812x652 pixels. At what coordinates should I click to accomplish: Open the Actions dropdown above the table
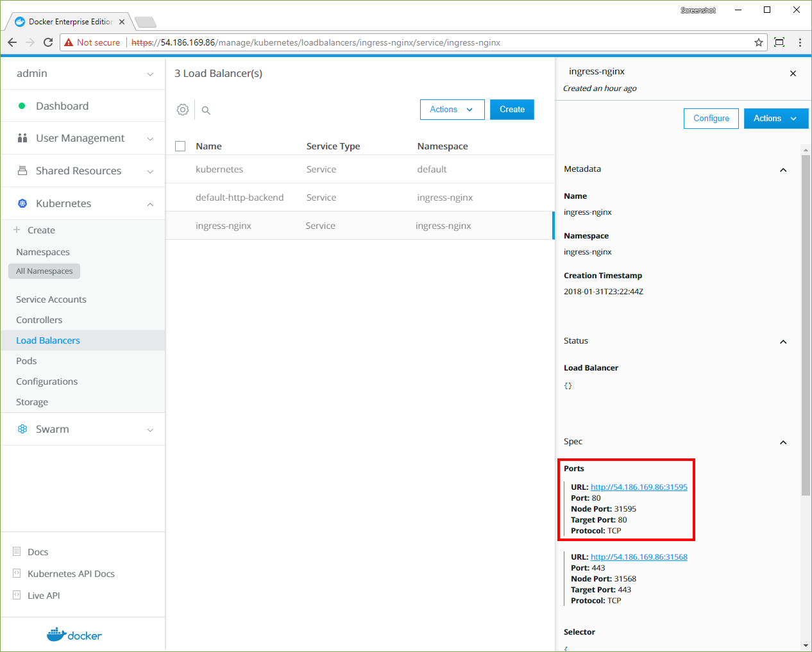[x=452, y=110]
